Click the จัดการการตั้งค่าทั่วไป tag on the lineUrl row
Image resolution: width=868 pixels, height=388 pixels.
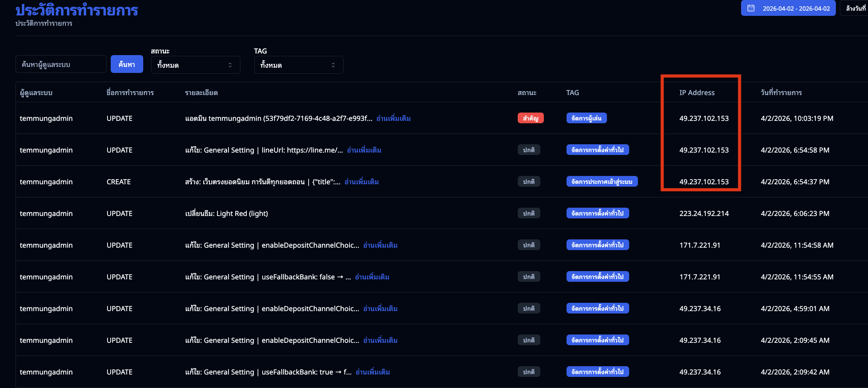pyautogui.click(x=597, y=149)
